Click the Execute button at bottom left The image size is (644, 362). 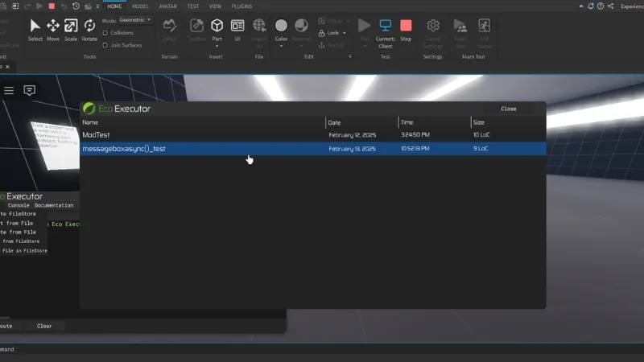(x=6, y=326)
